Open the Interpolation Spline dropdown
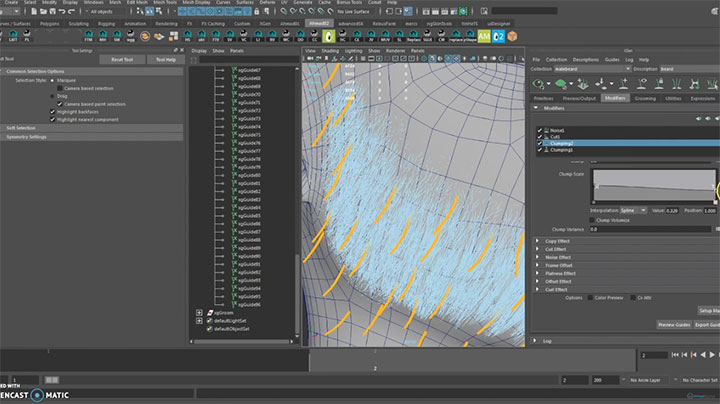 pos(633,210)
